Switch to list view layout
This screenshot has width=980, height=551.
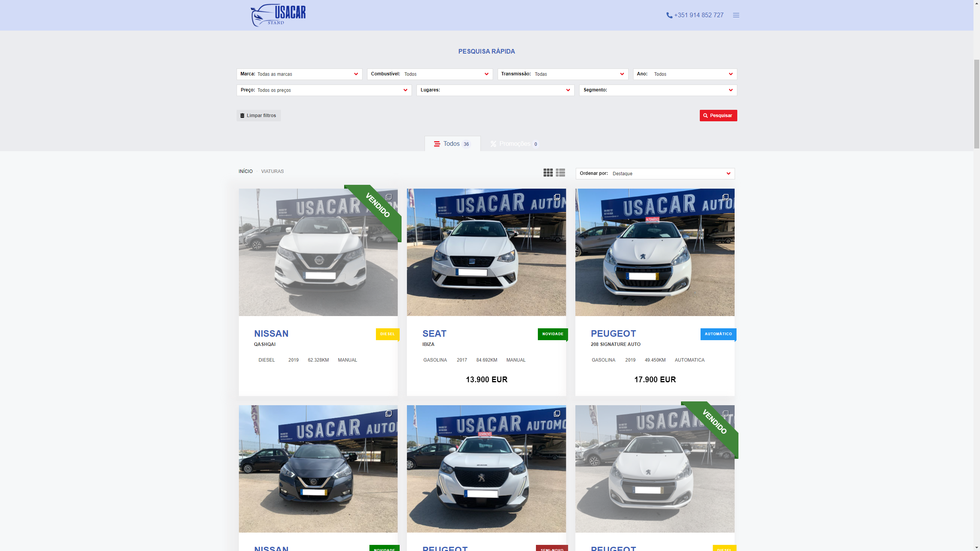click(x=560, y=173)
